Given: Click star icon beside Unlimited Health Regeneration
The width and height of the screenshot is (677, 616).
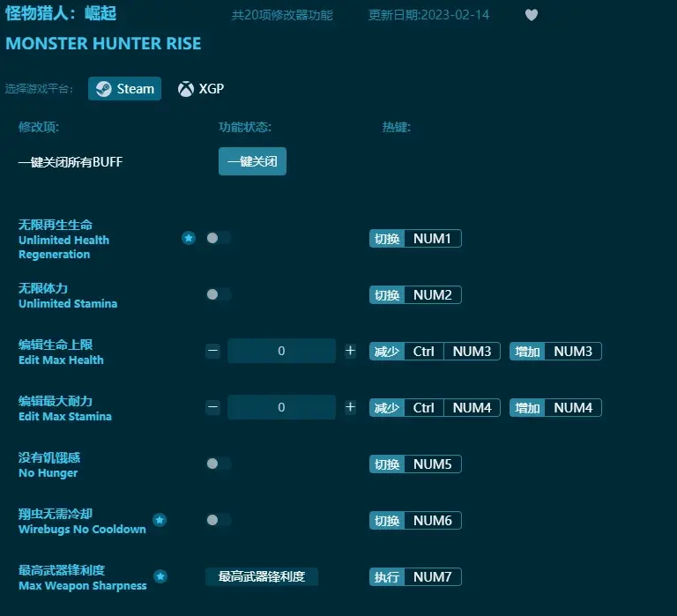Looking at the screenshot, I should [189, 238].
